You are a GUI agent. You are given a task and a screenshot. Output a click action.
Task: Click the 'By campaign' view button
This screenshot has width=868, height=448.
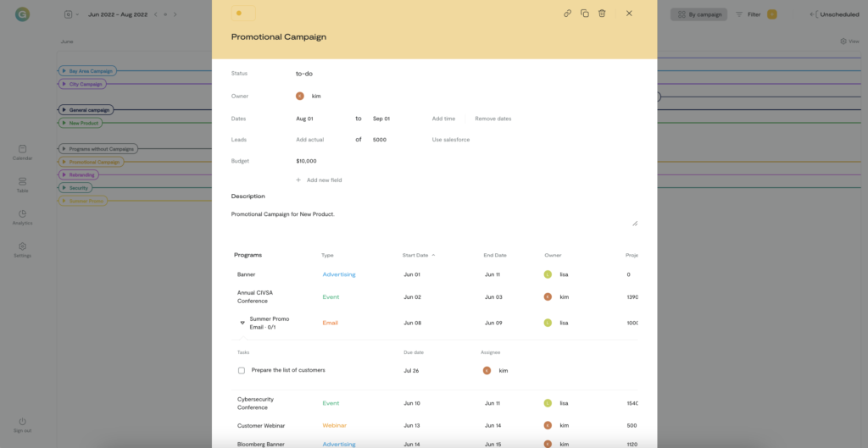pyautogui.click(x=698, y=14)
